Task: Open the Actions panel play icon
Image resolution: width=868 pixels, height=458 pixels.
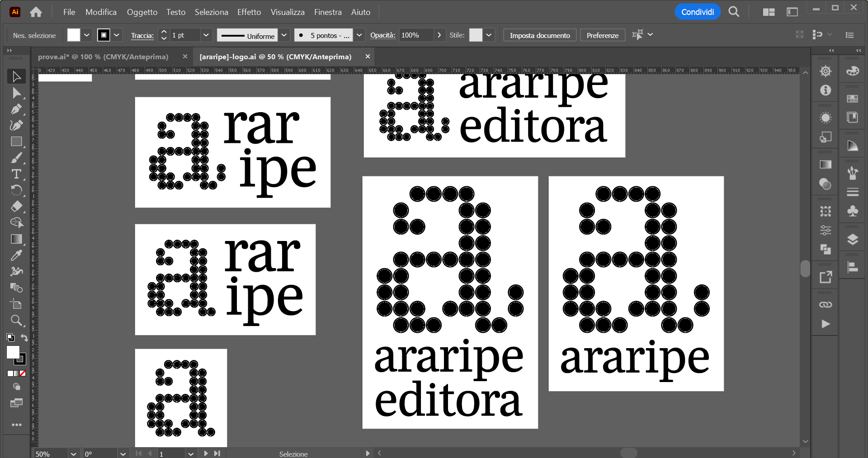Action: pos(826,324)
